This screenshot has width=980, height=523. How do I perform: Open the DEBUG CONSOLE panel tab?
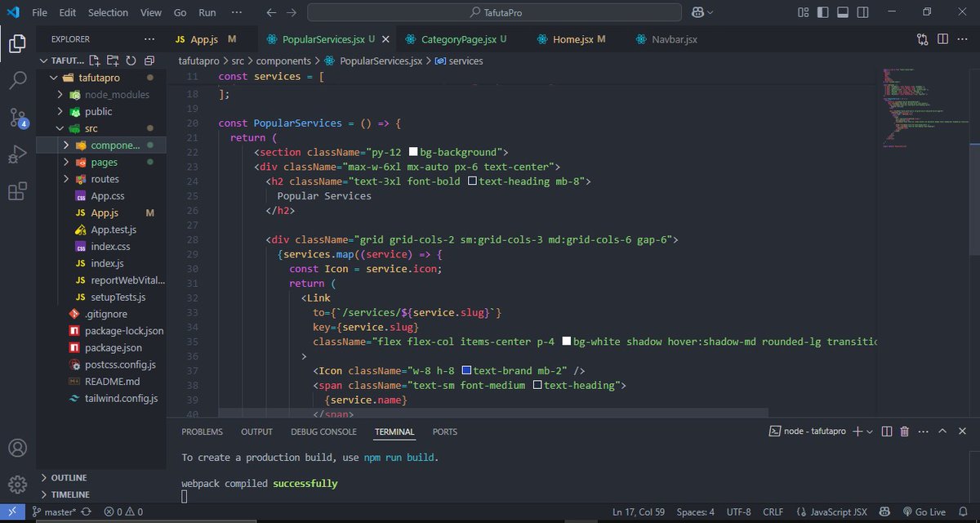point(323,431)
